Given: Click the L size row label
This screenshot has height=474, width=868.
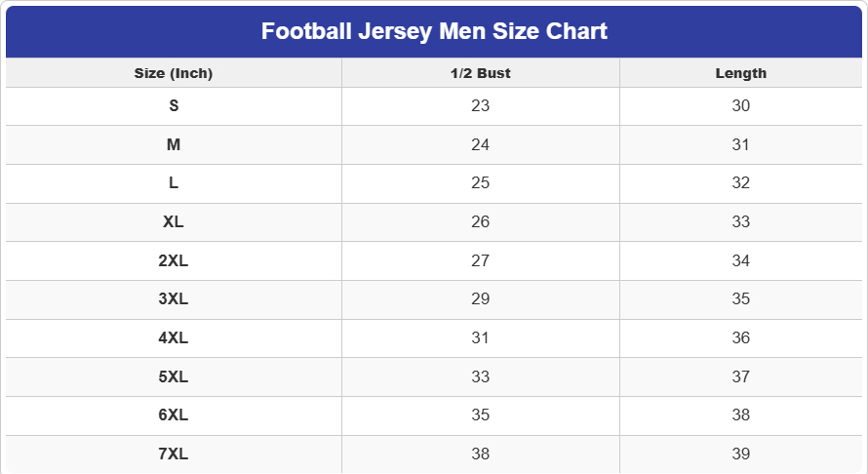Looking at the screenshot, I should [174, 182].
